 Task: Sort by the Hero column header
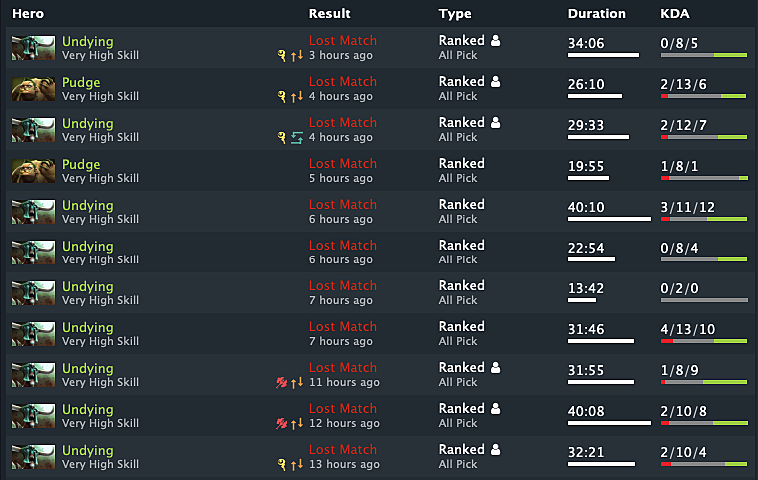(x=28, y=14)
